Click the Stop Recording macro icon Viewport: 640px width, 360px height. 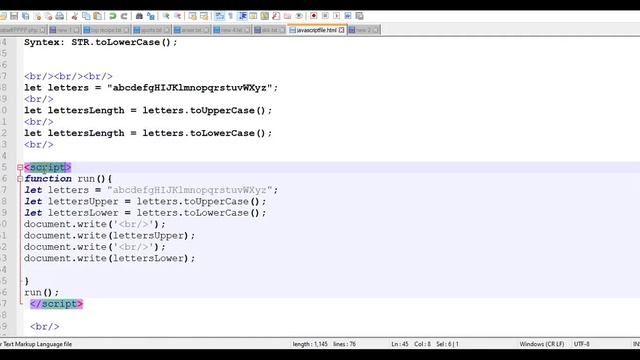coord(325,16)
